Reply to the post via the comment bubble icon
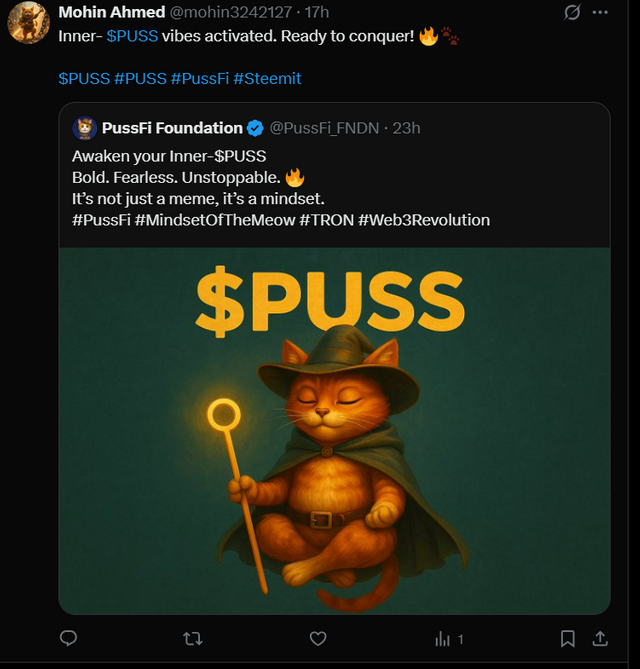This screenshot has width=640, height=669. coord(68,638)
